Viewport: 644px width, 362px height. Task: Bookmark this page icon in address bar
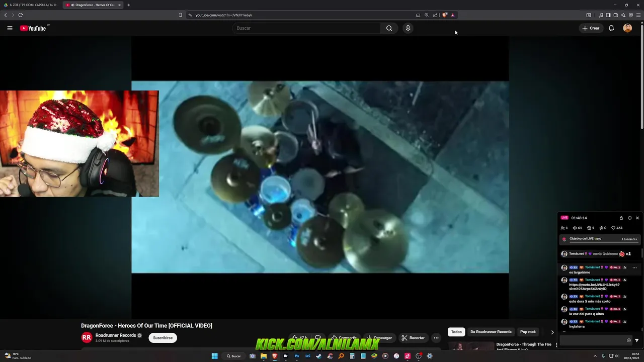(180, 15)
